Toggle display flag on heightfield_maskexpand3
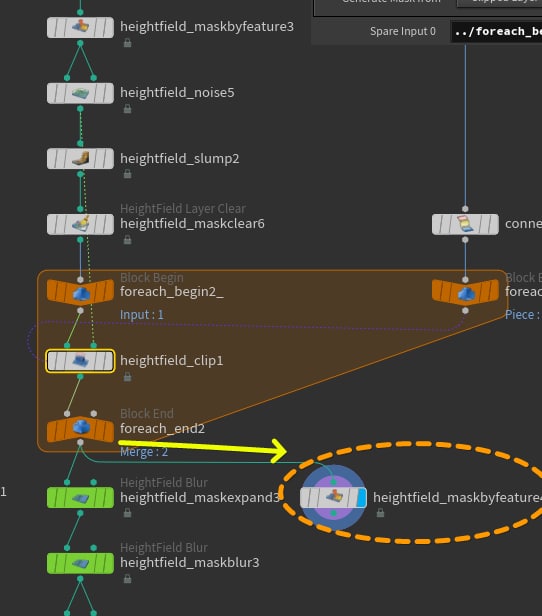This screenshot has height=616, width=542. (x=108, y=498)
